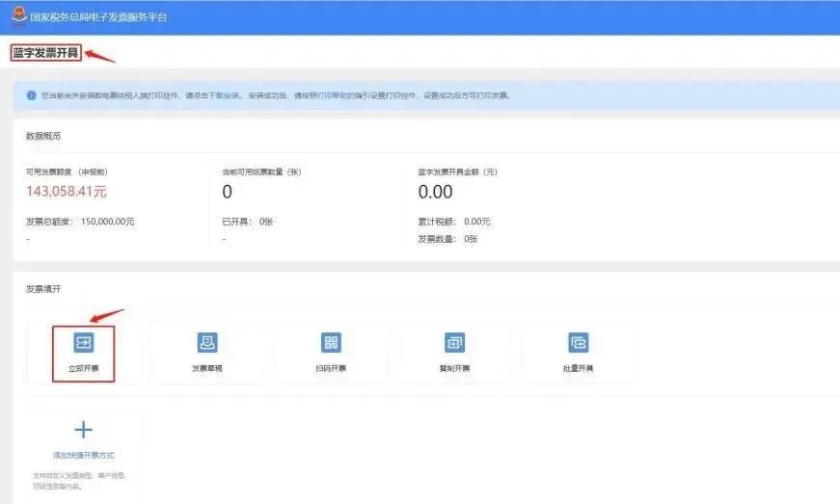Screen dimensions: 840x504
Task: Open 发票草稿 draft icon
Action: pos(207,342)
